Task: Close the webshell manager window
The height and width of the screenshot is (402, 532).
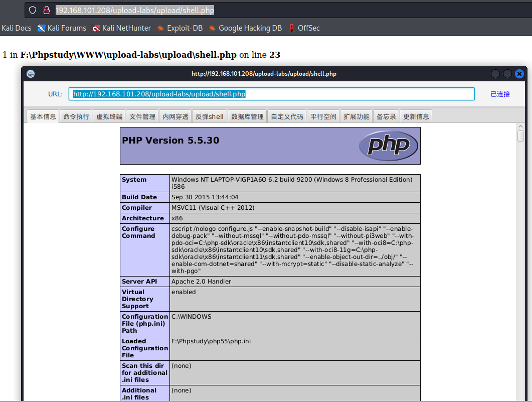Action: [x=519, y=74]
